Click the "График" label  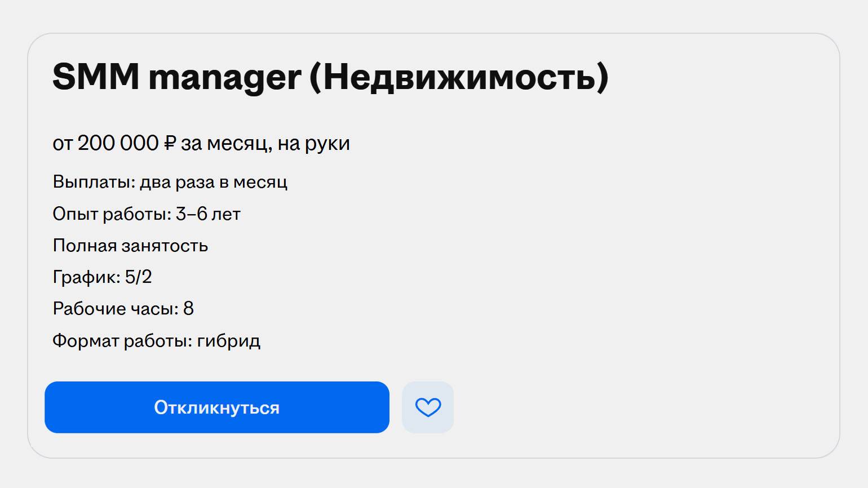86,277
